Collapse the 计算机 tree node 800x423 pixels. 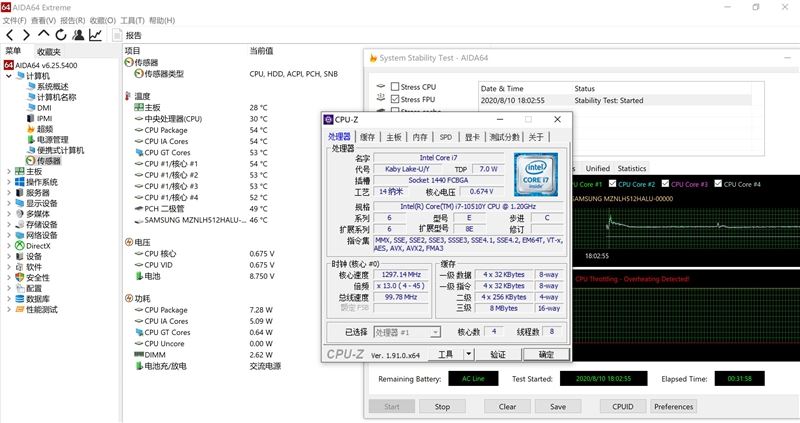point(9,76)
